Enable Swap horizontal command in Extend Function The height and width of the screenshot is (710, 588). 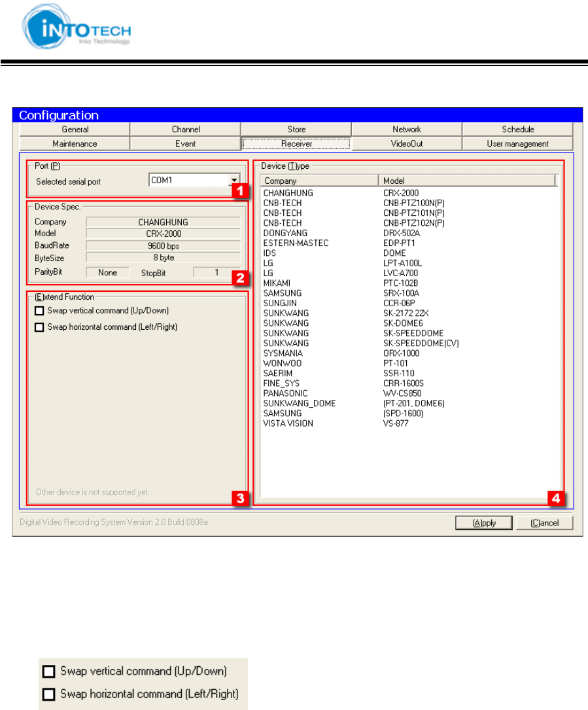[39, 327]
